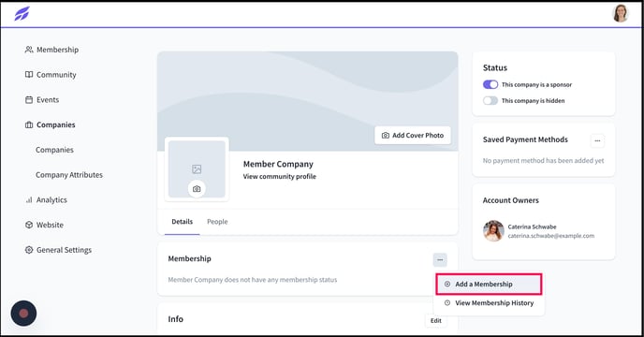Viewport: 644px width, 337px height.
Task: Click the Events calendar icon
Action: [x=29, y=100]
